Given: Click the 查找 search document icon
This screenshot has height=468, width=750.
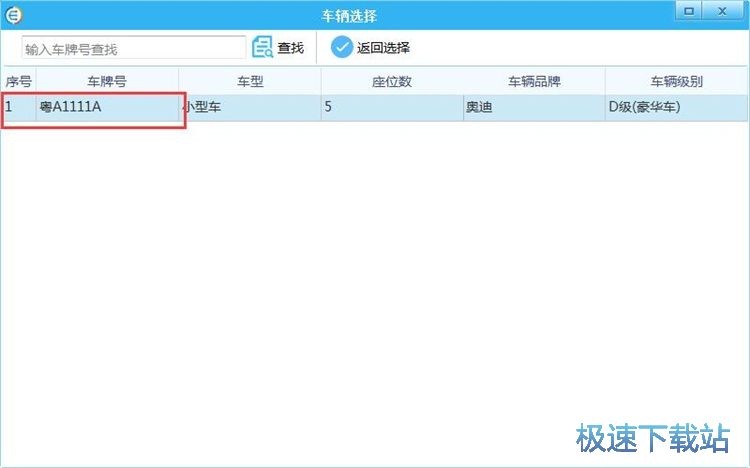Looking at the screenshot, I should [262, 47].
